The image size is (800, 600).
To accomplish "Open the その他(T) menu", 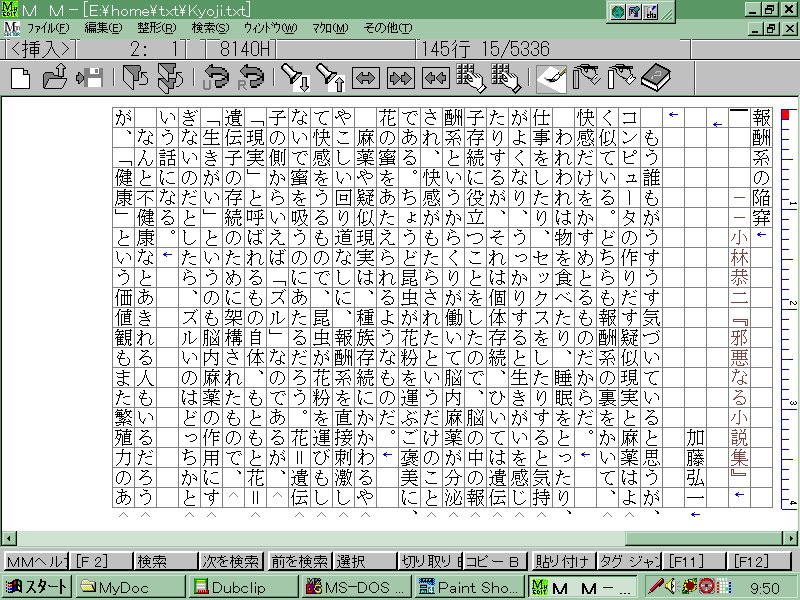I will [387, 28].
